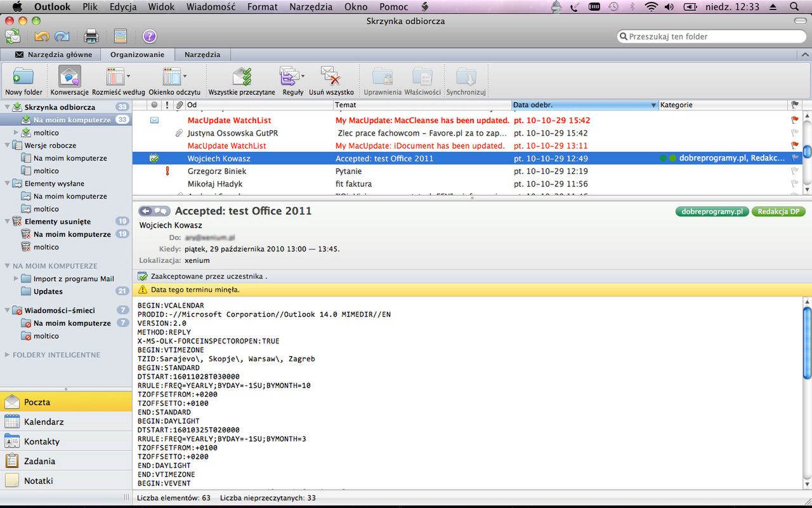This screenshot has width=812, height=508.
Task: Click the Synchronizuj icon
Action: coord(466,81)
